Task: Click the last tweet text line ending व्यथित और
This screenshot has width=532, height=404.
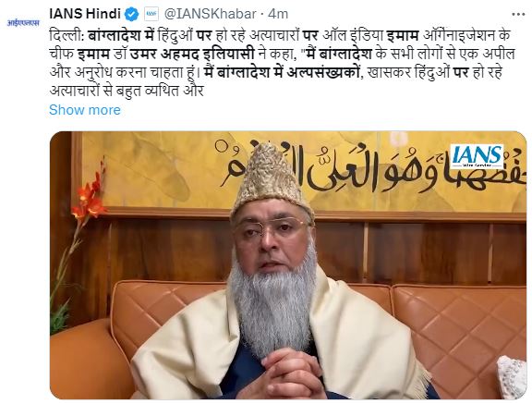Action: point(127,91)
